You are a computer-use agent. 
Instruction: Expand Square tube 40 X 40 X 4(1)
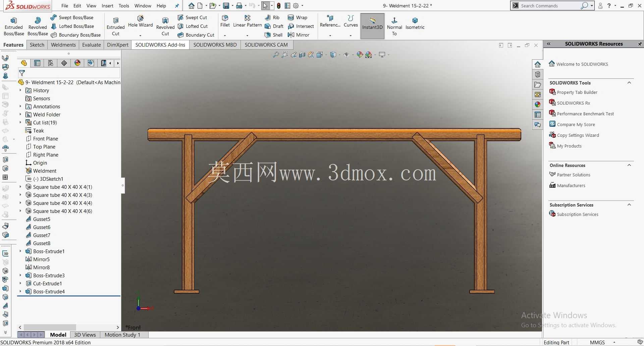tap(20, 187)
